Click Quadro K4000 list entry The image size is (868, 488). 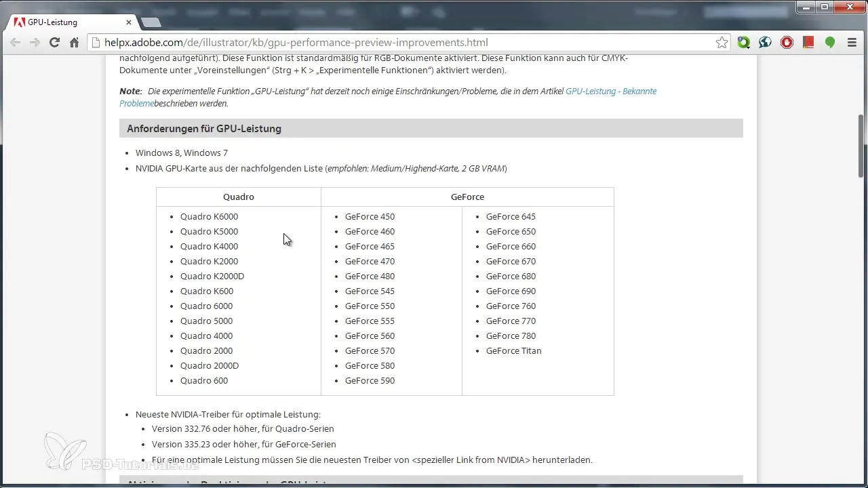click(209, 247)
